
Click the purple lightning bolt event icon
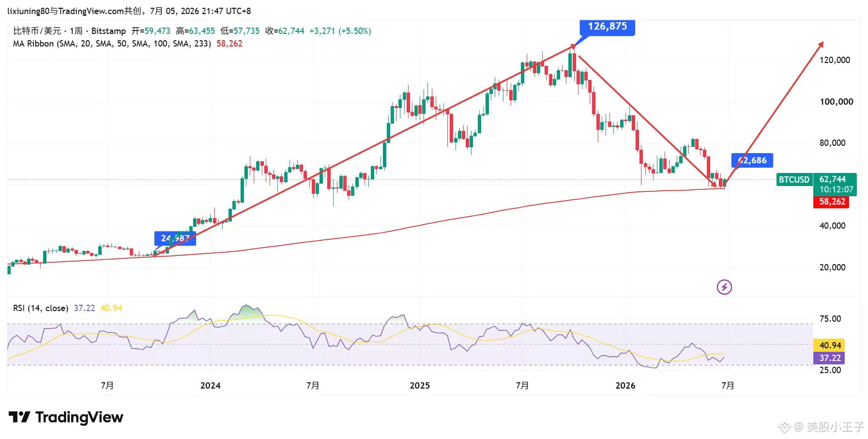(x=724, y=287)
